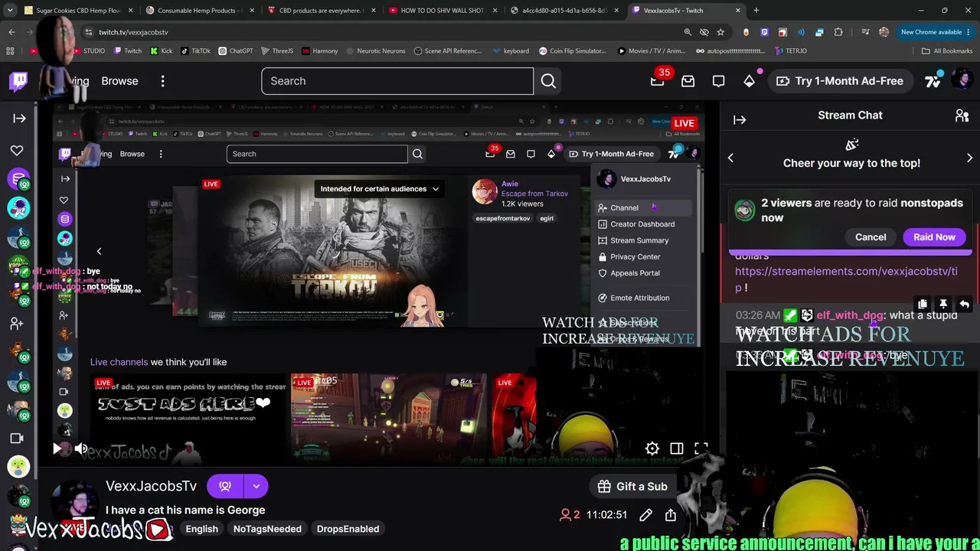Switch the player to theatre mode
980x551 pixels.
tap(677, 449)
